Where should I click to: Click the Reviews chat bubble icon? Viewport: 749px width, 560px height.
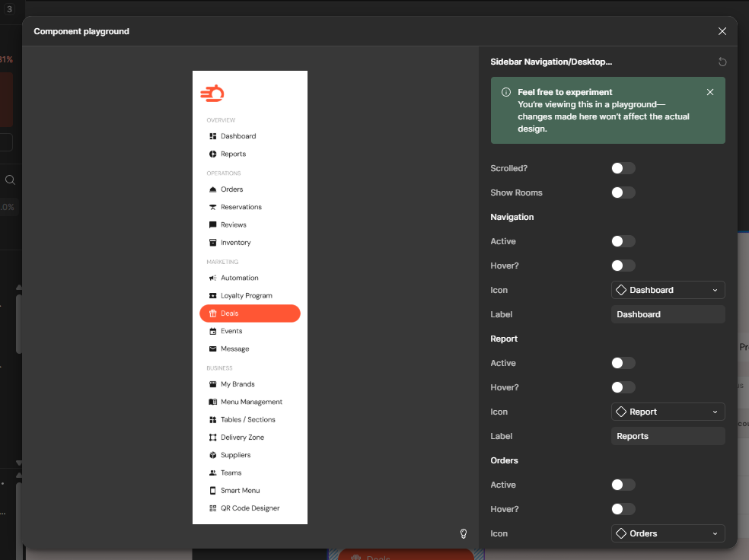coord(213,225)
